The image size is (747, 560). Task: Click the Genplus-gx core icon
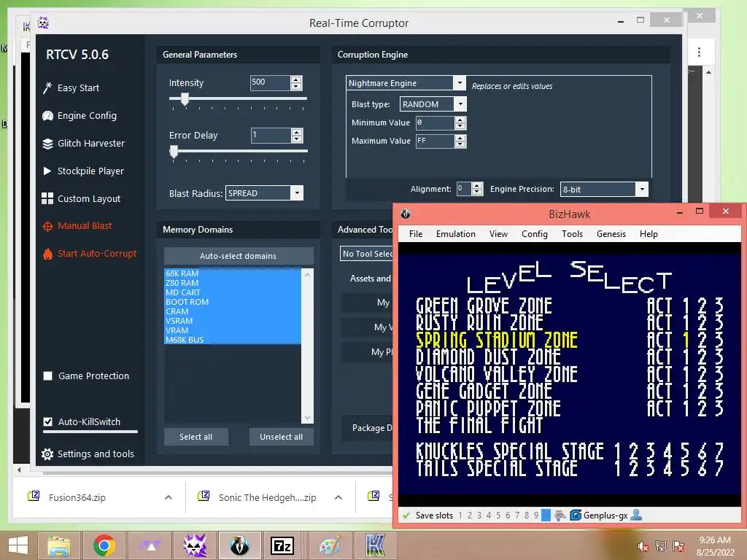tap(576, 516)
